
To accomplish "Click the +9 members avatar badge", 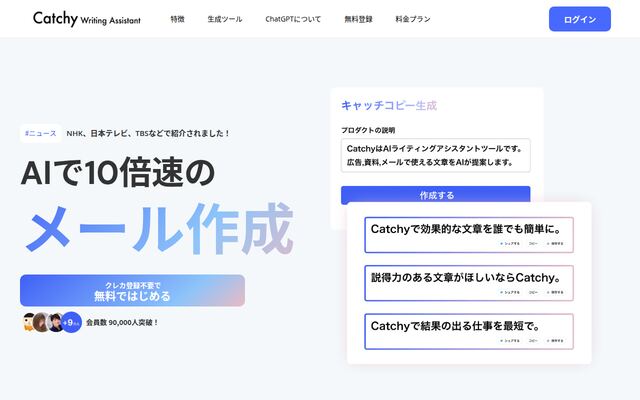I will [71, 322].
